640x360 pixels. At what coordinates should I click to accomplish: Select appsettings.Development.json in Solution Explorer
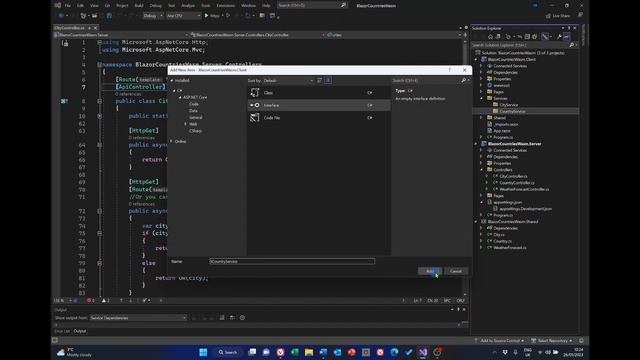coord(525,209)
